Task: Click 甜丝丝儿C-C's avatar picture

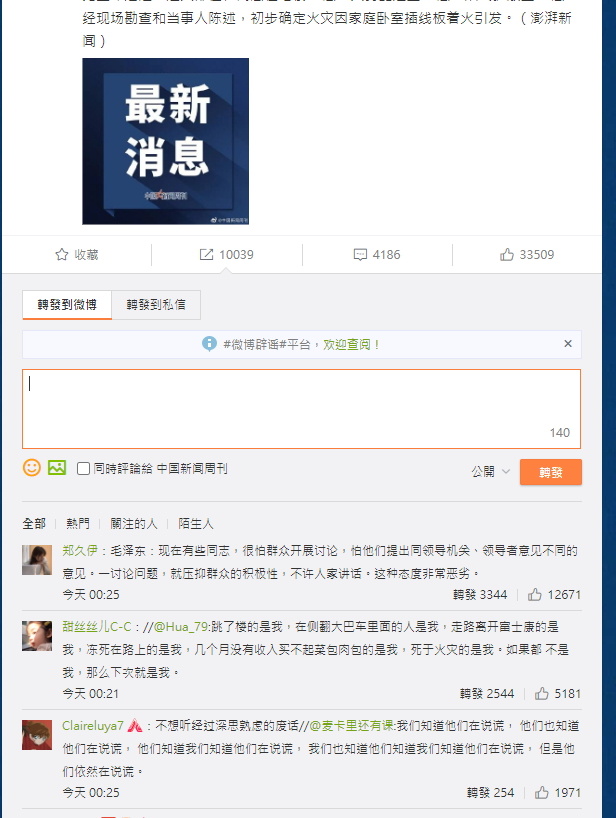Action: (x=37, y=636)
